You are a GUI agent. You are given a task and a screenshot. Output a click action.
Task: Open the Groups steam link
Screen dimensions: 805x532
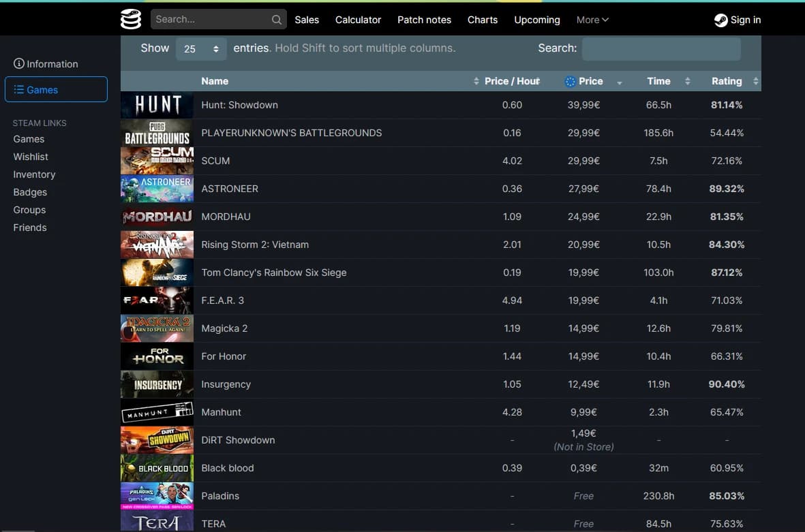click(29, 210)
